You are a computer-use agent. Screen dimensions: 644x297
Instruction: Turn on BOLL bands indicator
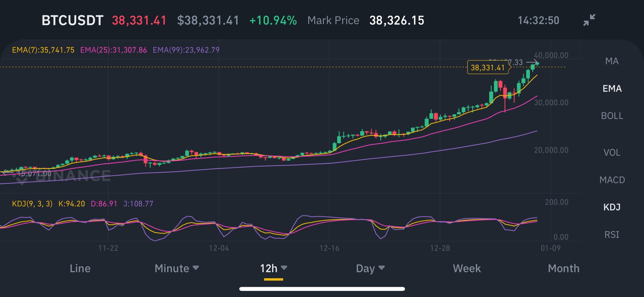(612, 116)
